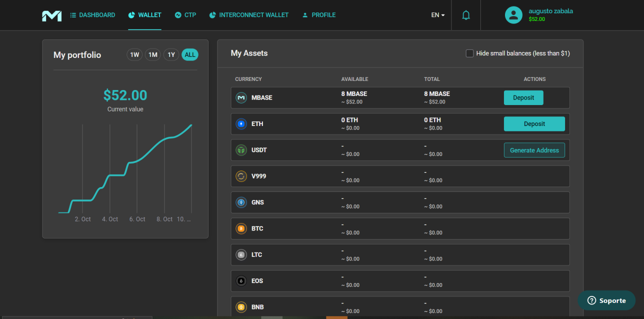
Task: Select the 1Y portfolio period
Action: (171, 54)
